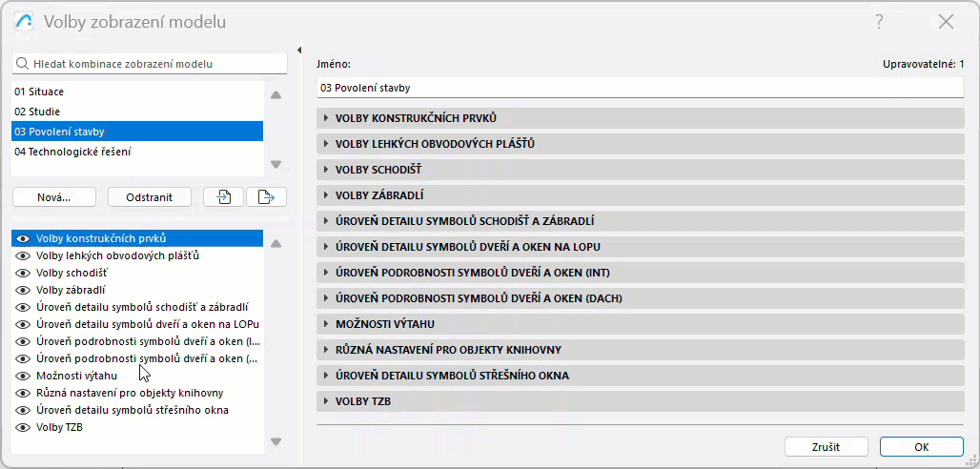Click the help question mark icon
The width and height of the screenshot is (980, 469).
click(x=879, y=23)
